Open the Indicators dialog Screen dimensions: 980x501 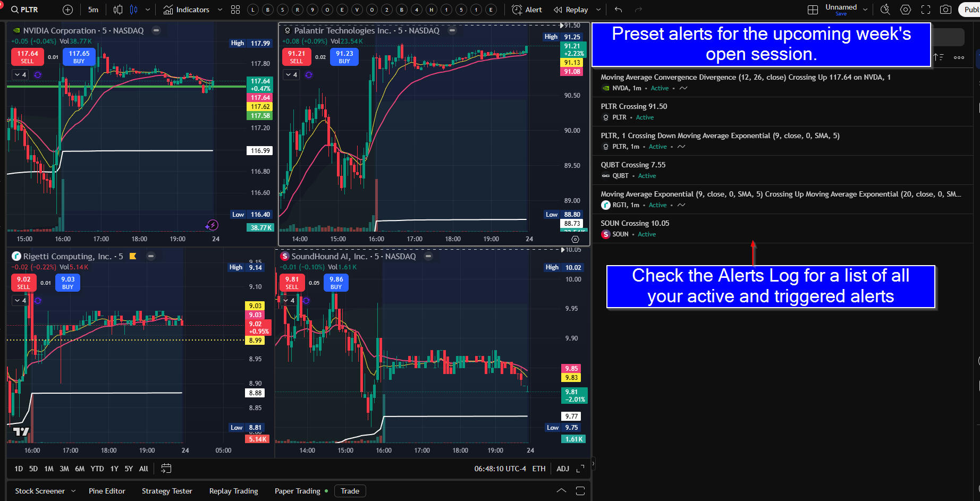186,10
